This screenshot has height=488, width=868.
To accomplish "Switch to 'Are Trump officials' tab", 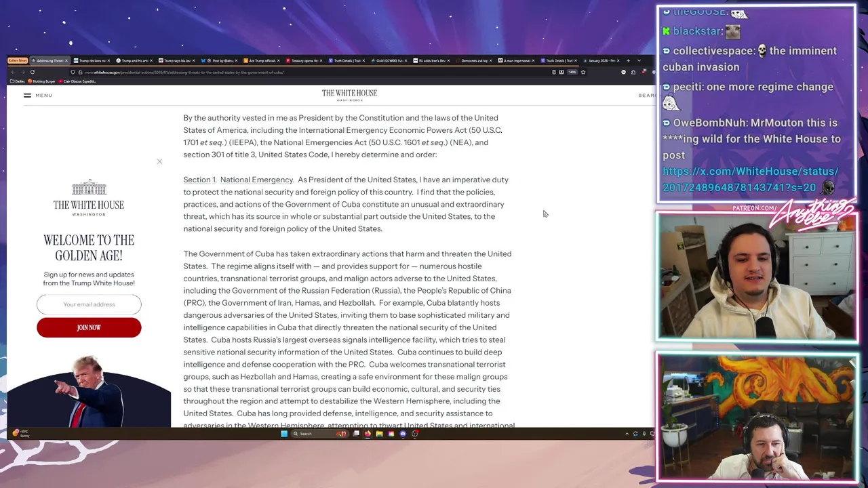I will pyautogui.click(x=262, y=60).
